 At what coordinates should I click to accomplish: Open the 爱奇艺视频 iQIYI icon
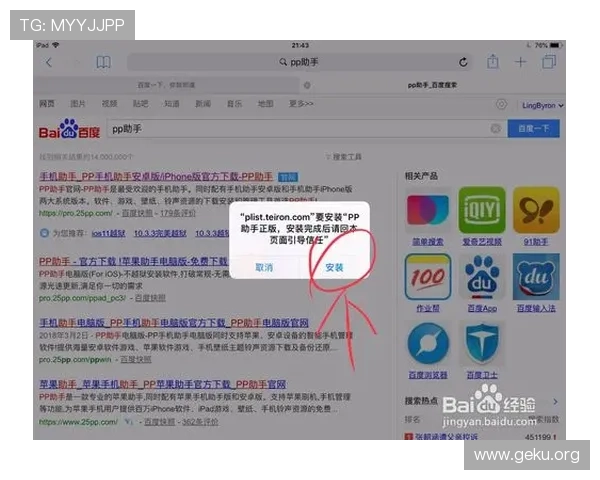[482, 210]
